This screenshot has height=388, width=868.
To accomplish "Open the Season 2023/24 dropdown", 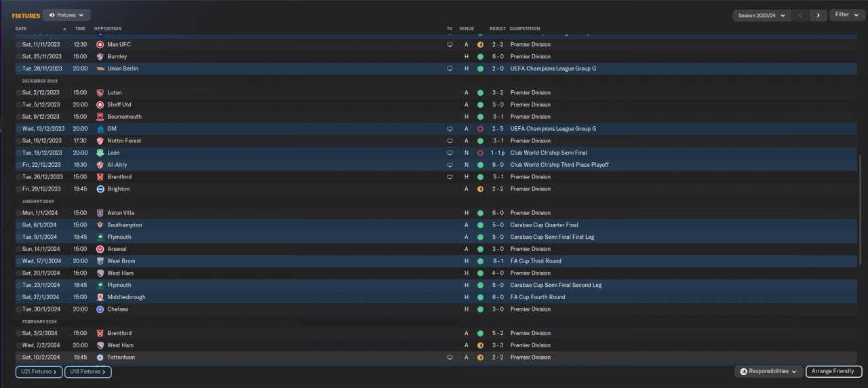I will click(762, 15).
